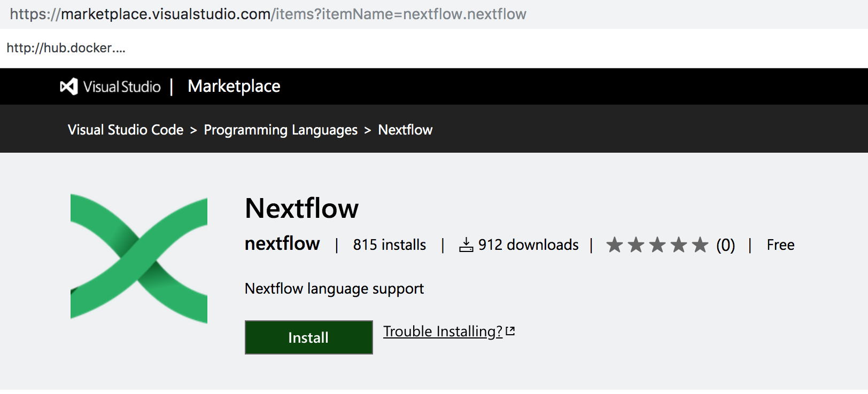Open the Marketplace home link

(234, 86)
